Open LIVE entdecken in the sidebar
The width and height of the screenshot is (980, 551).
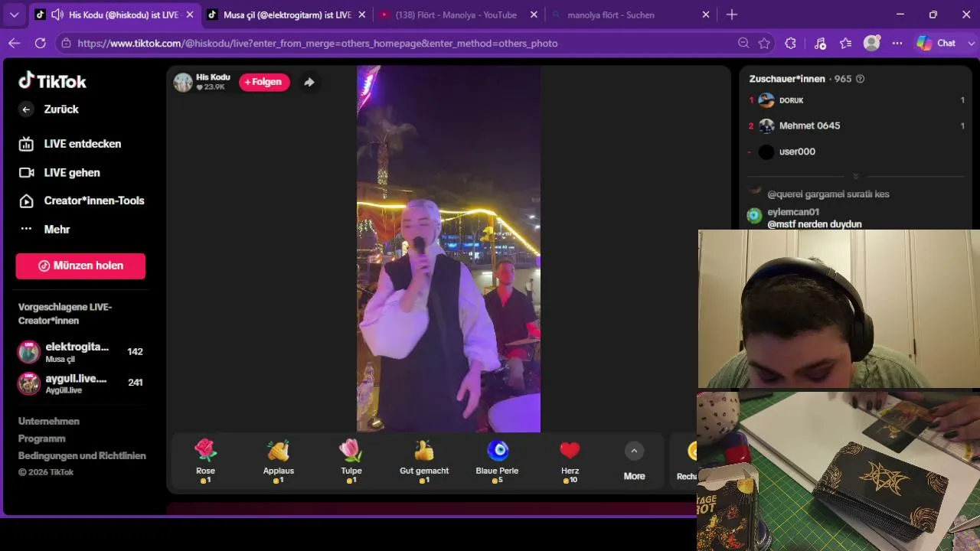[82, 144]
